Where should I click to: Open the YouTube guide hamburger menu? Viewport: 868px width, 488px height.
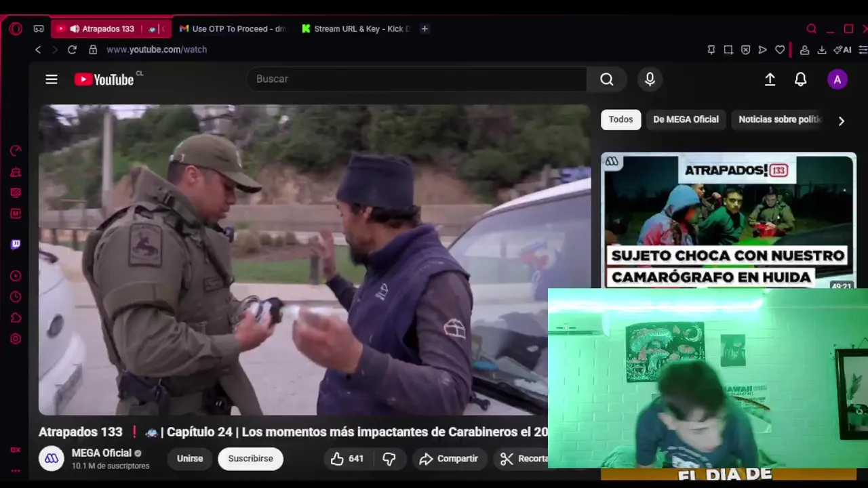tap(52, 79)
